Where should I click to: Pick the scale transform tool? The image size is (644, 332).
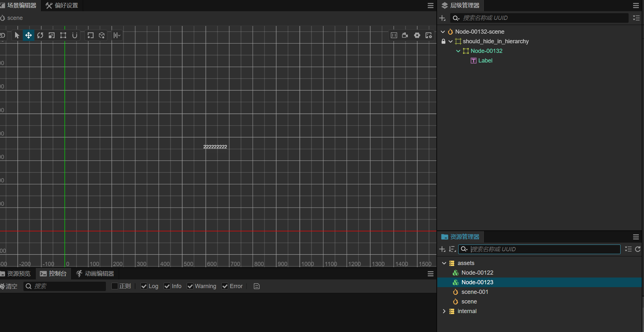click(52, 35)
